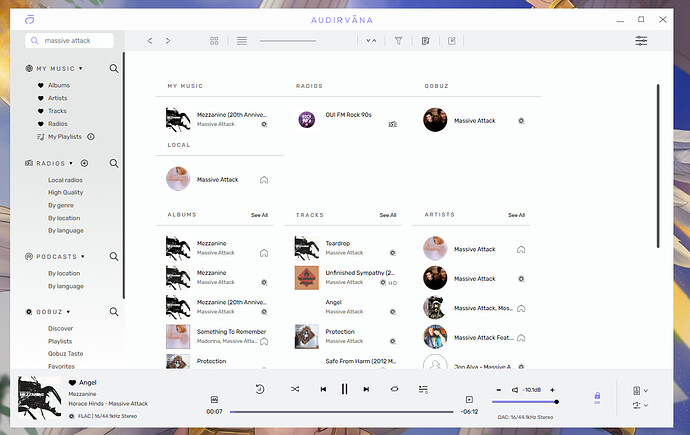Image resolution: width=690 pixels, height=435 pixels.
Task: Add a new radio with plus icon
Action: [84, 163]
